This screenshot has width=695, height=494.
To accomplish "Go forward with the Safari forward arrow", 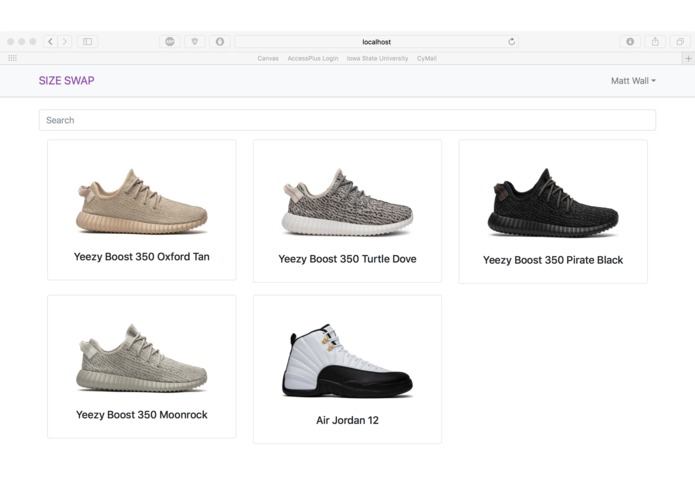I will pyautogui.click(x=65, y=42).
